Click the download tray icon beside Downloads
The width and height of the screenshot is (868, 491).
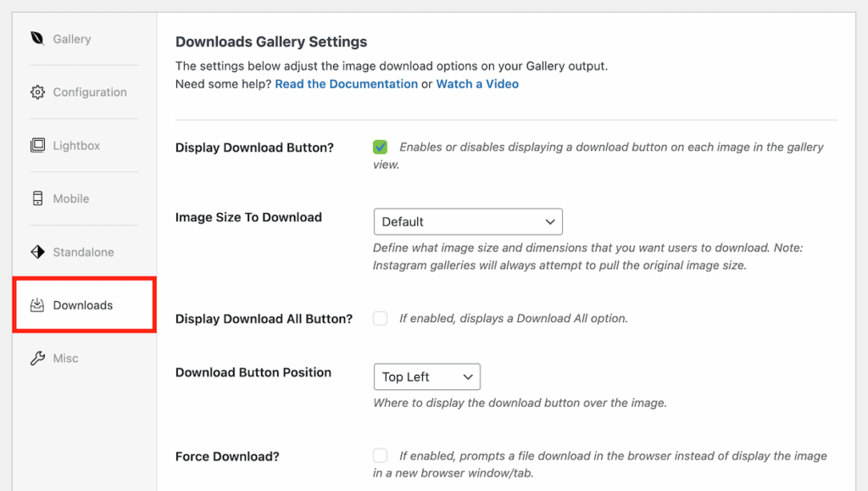pos(37,305)
